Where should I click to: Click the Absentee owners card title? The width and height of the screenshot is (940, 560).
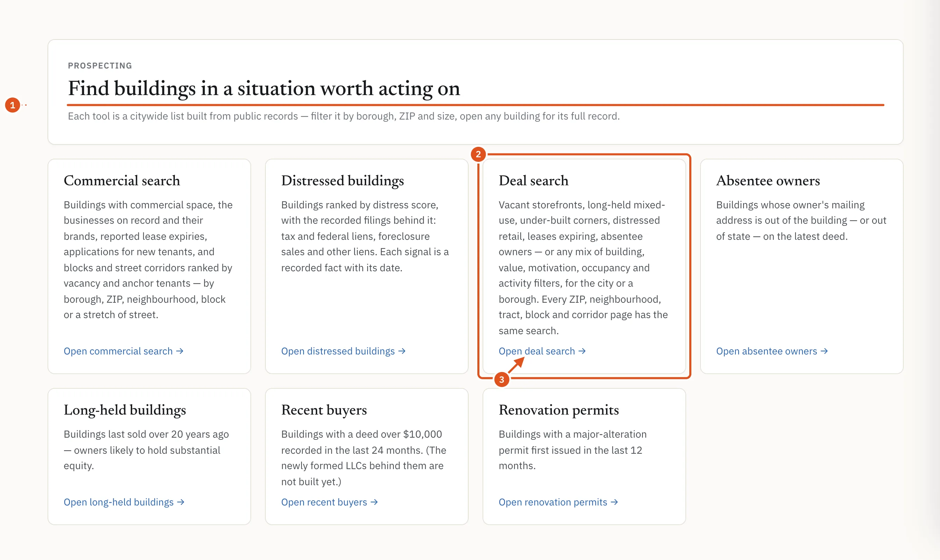coord(768,180)
